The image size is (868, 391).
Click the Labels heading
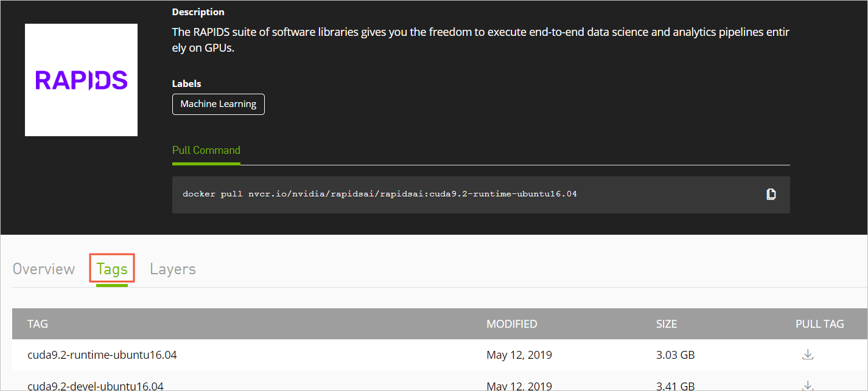(x=187, y=83)
